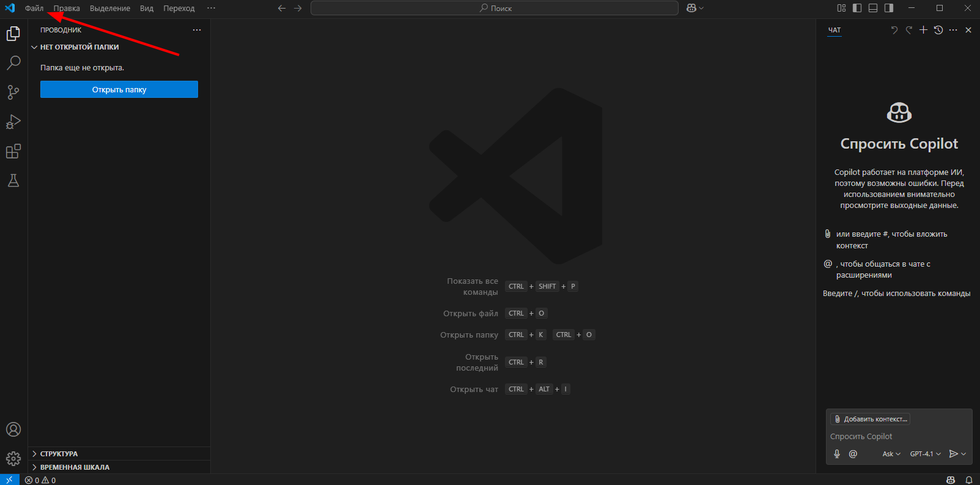Image resolution: width=980 pixels, height=485 pixels.
Task: Open the Source Control view
Action: [x=13, y=92]
